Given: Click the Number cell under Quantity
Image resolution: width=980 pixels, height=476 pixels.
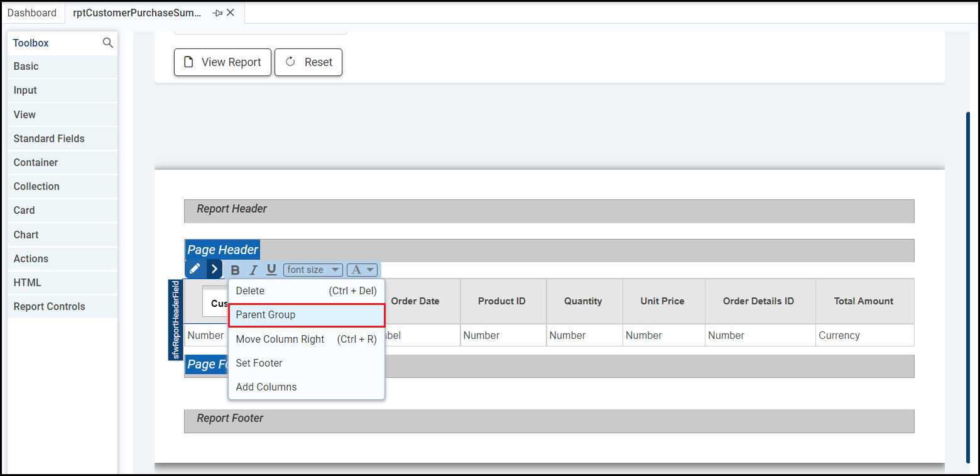Looking at the screenshot, I should pyautogui.click(x=584, y=335).
